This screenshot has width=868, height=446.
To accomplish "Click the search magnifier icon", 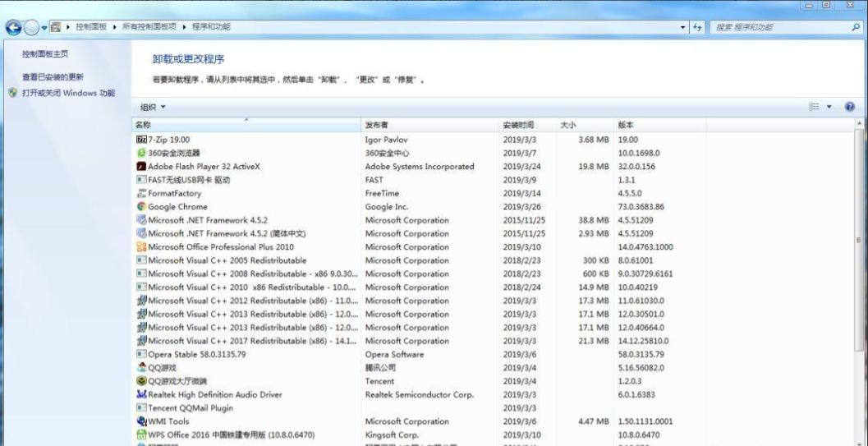I will click(855, 26).
